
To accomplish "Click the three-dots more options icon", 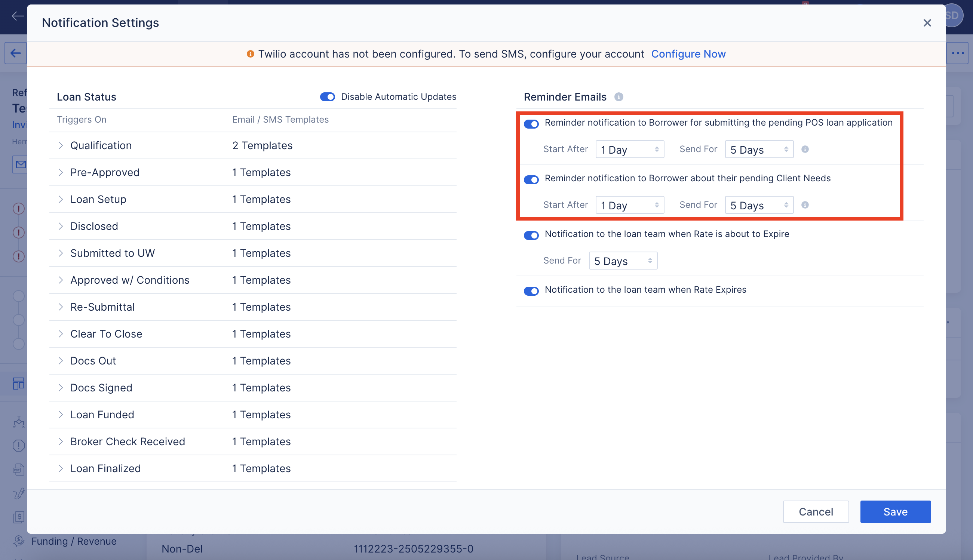I will [x=958, y=53].
